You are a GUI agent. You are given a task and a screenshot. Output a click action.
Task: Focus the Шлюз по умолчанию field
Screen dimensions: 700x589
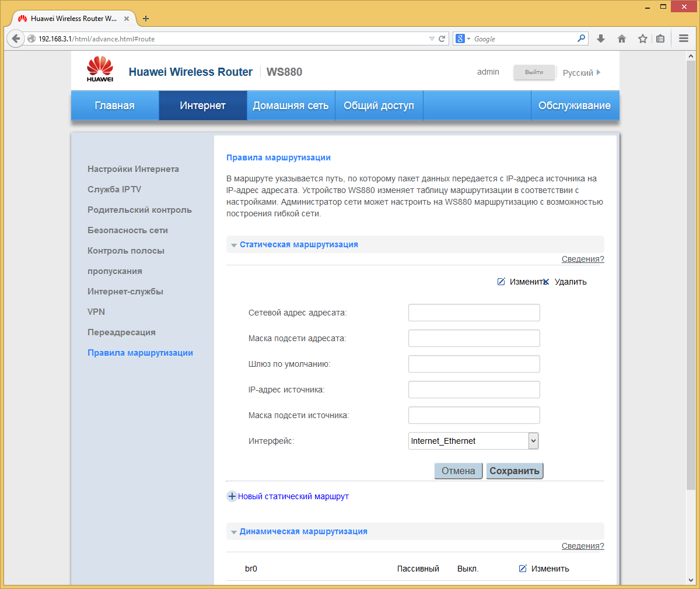coord(474,364)
